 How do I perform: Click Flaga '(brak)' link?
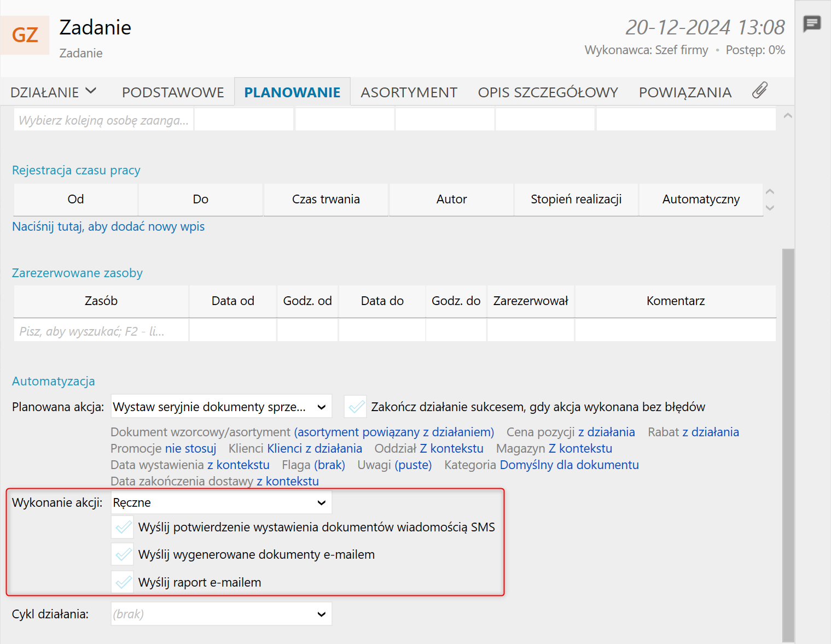329,465
